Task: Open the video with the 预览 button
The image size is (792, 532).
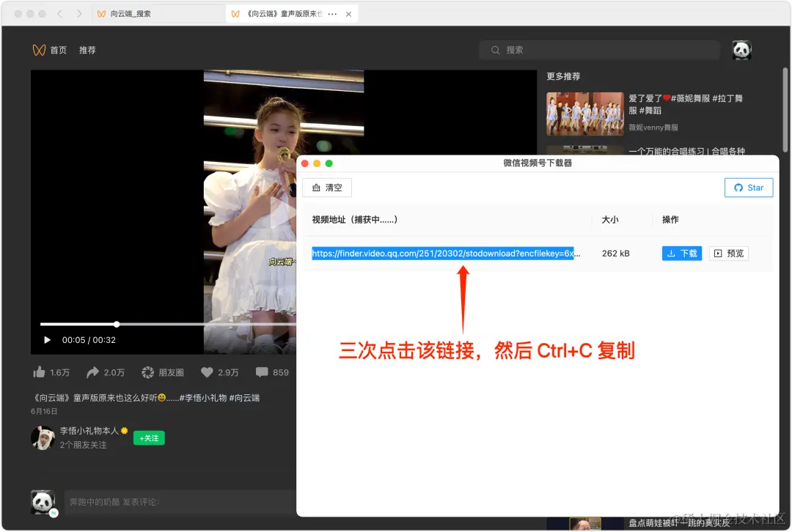Action: [729, 253]
